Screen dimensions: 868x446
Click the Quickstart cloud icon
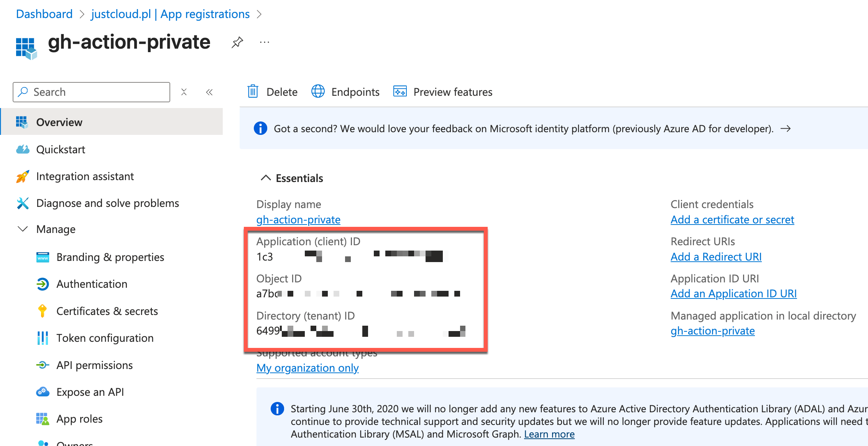pyautogui.click(x=23, y=149)
